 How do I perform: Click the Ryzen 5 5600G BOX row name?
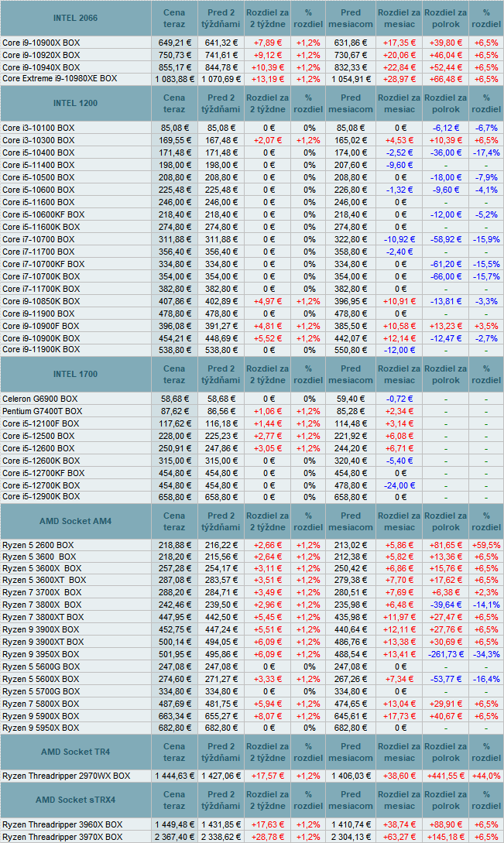point(40,667)
